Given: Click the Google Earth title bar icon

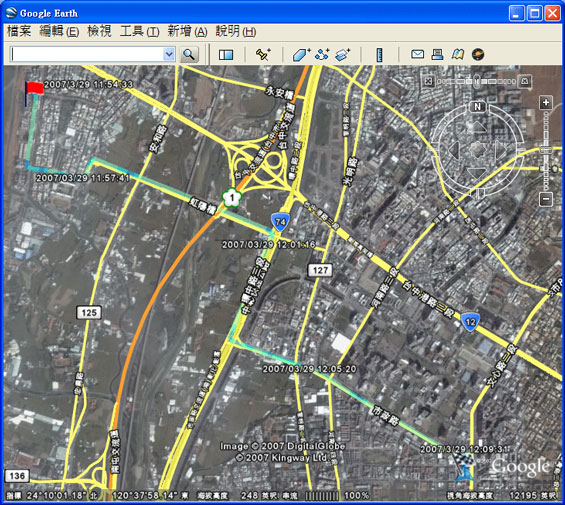Looking at the screenshot, I should pos(11,13).
